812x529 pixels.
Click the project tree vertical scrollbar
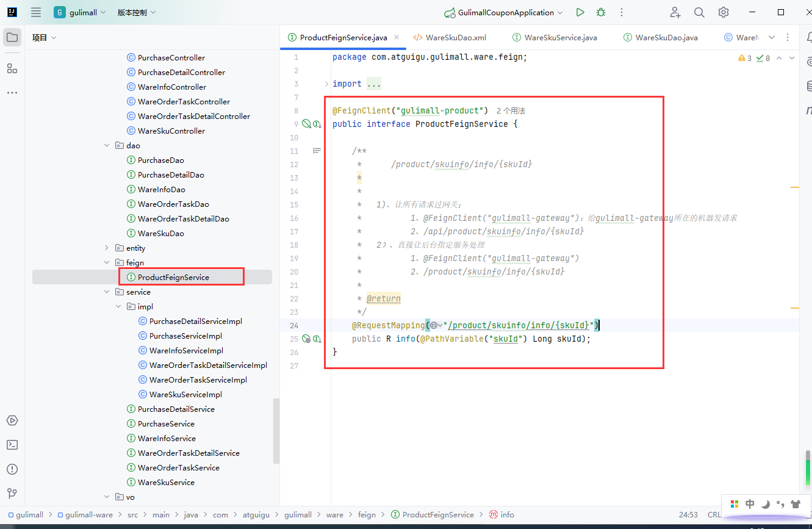pos(276,431)
